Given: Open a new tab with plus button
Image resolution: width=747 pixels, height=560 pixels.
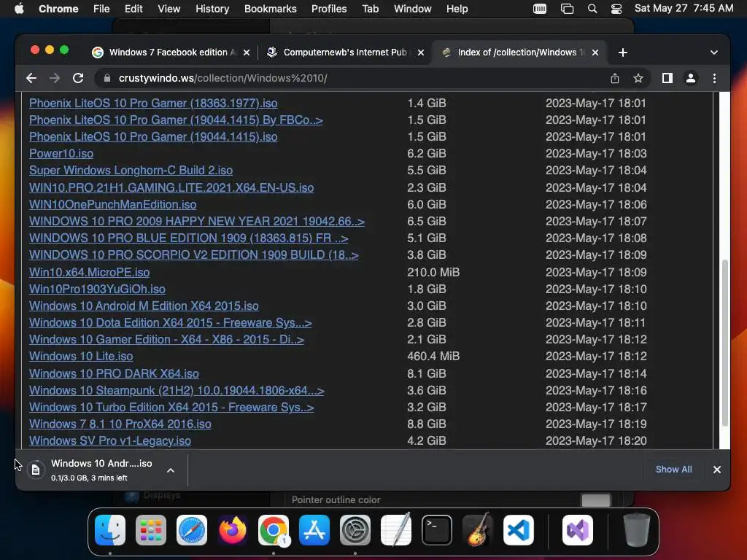Looking at the screenshot, I should click(623, 52).
